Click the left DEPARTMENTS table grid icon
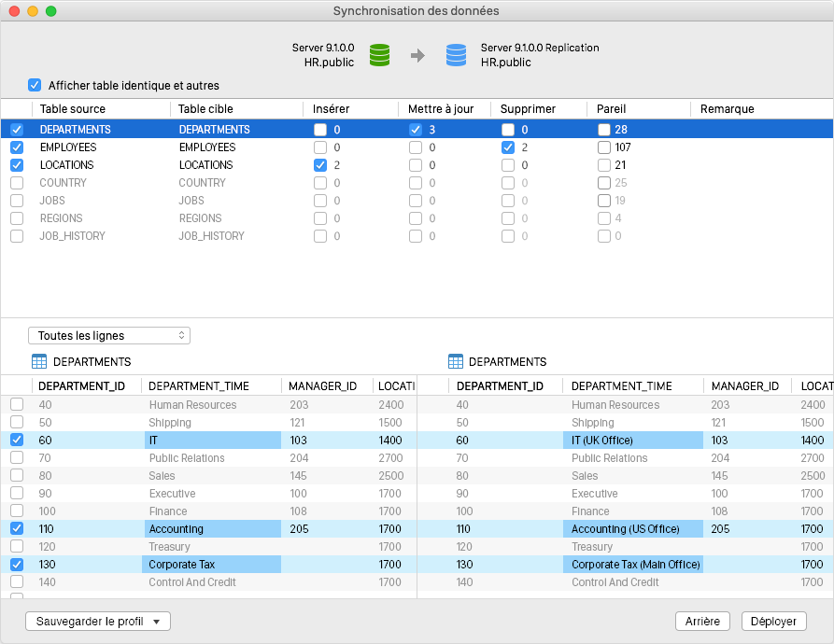The image size is (834, 644). (39, 361)
